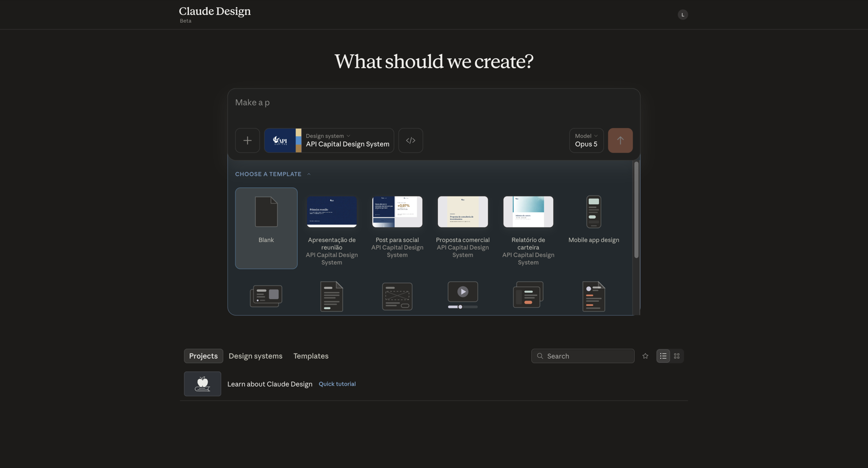Click the projects Search field
The height and width of the screenshot is (468, 868).
tap(583, 356)
